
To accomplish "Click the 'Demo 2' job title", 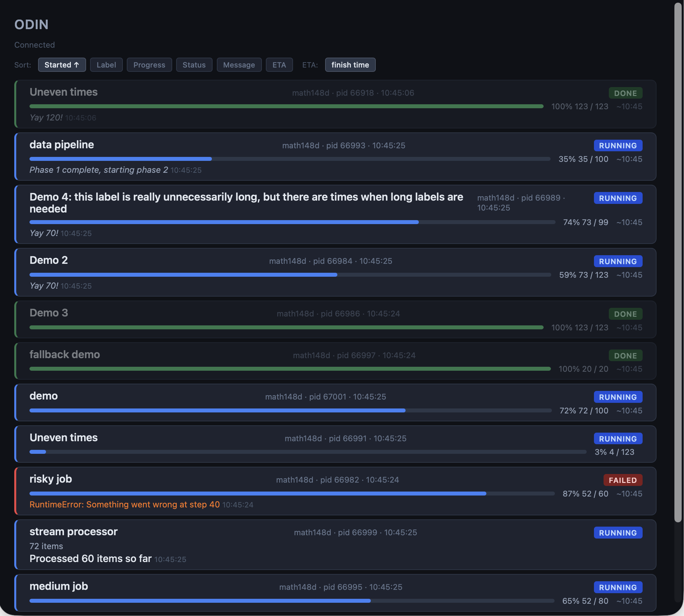I will (49, 260).
